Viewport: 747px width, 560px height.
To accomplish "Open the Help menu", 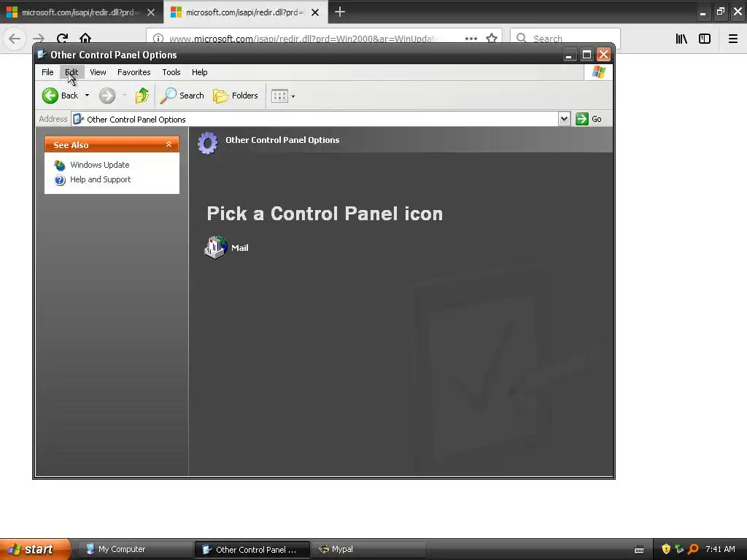I will tap(200, 72).
